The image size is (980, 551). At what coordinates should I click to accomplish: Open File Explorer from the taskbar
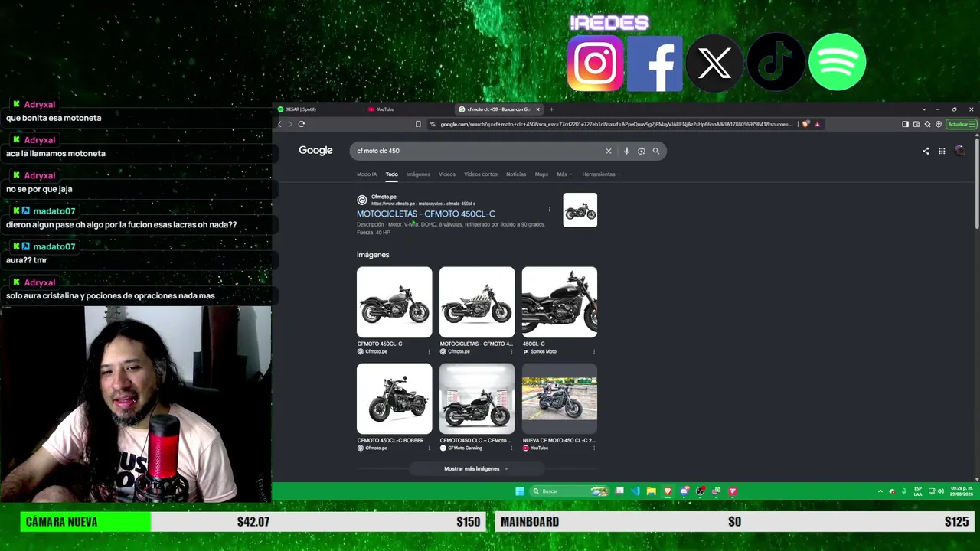(x=651, y=491)
